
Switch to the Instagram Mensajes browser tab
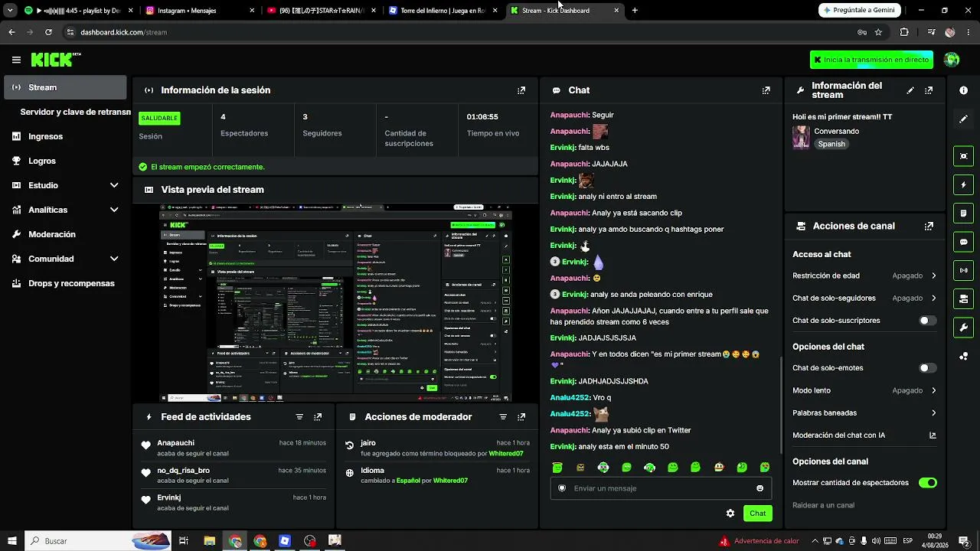pos(200,11)
